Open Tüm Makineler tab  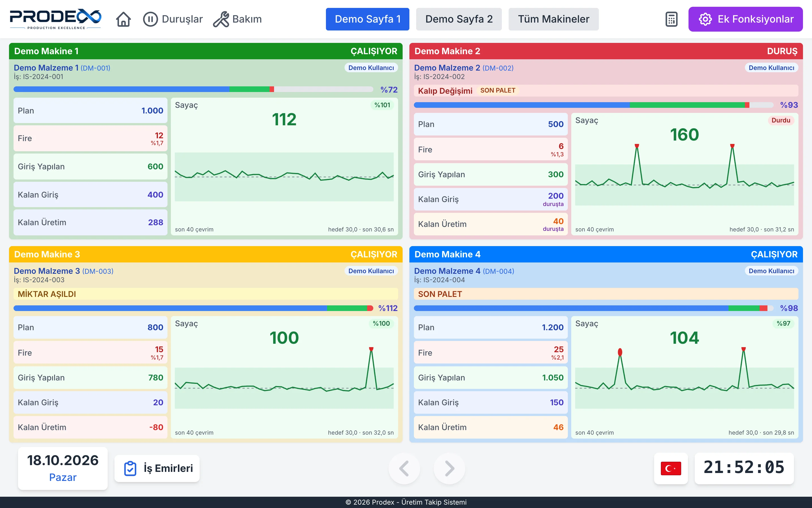[x=553, y=19]
